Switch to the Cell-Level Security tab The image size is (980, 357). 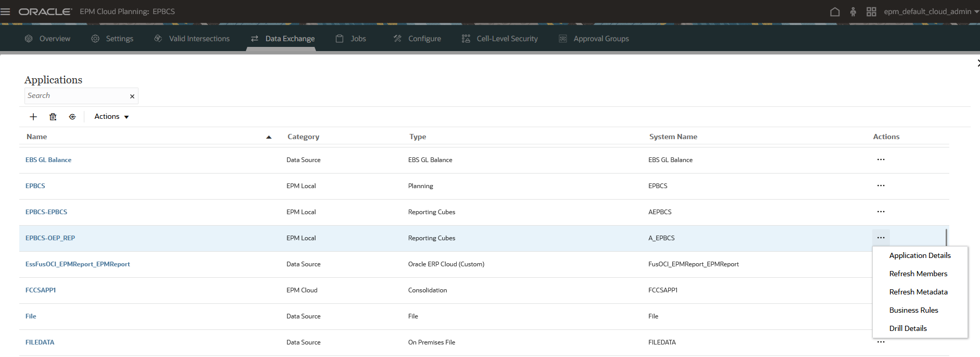(500, 39)
